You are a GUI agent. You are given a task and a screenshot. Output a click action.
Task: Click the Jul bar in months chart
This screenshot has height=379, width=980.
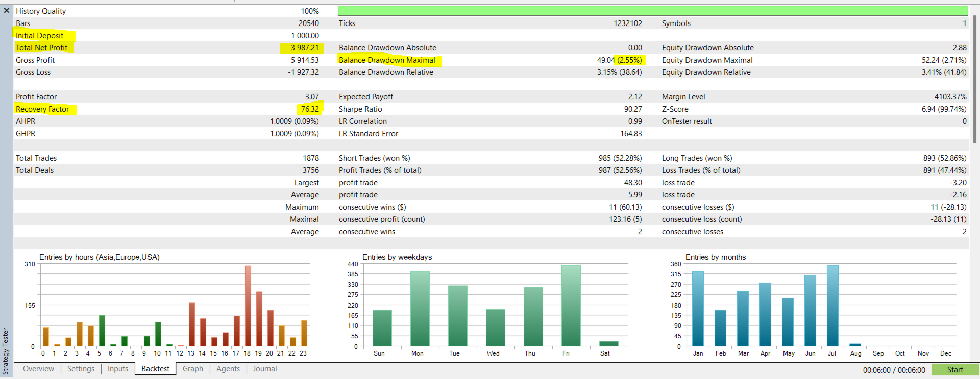pos(832,306)
